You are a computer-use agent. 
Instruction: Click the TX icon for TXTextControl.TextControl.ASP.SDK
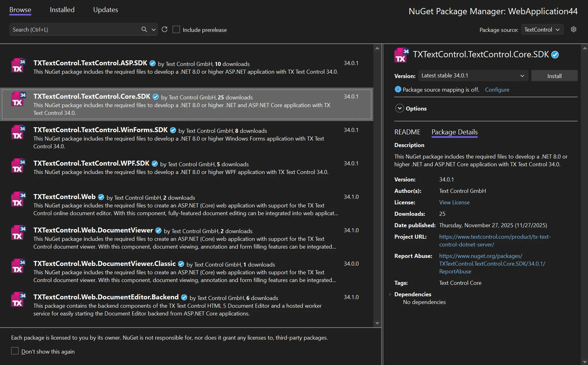pos(18,66)
